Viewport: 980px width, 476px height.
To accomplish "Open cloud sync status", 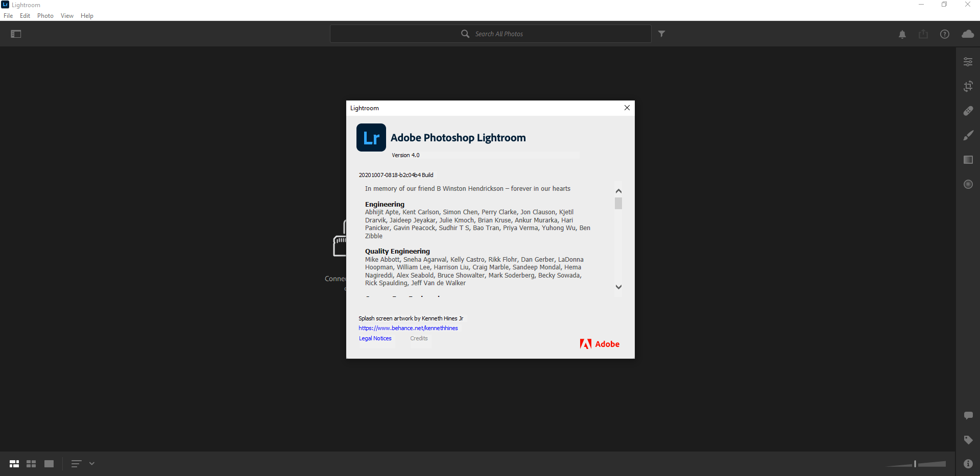I will click(x=967, y=34).
